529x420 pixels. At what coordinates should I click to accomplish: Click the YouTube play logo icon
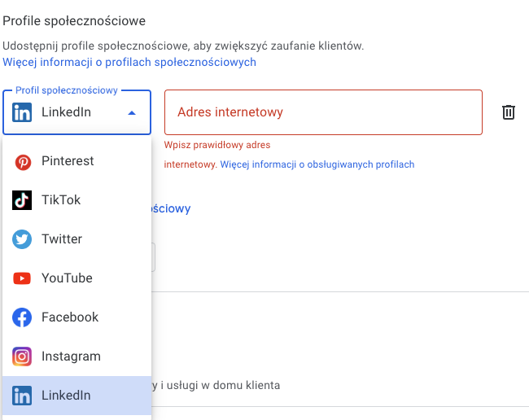click(x=22, y=278)
